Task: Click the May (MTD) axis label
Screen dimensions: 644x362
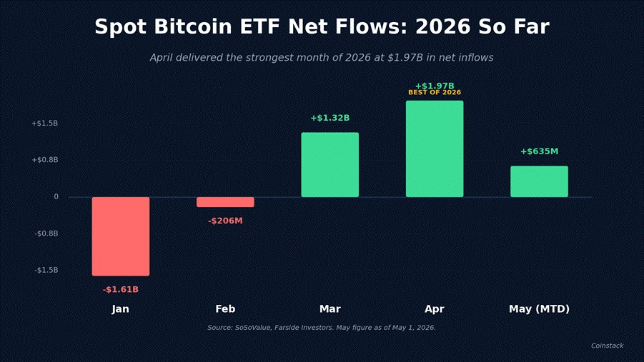Action: tap(539, 309)
